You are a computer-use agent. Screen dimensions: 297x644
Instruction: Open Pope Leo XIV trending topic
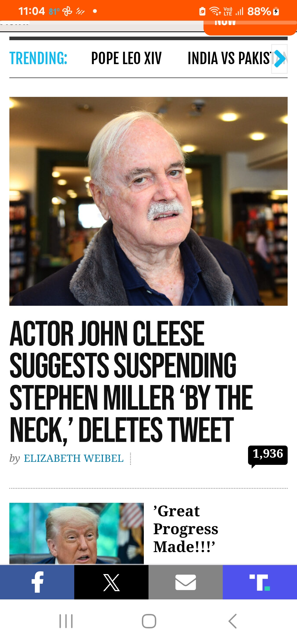click(x=126, y=58)
